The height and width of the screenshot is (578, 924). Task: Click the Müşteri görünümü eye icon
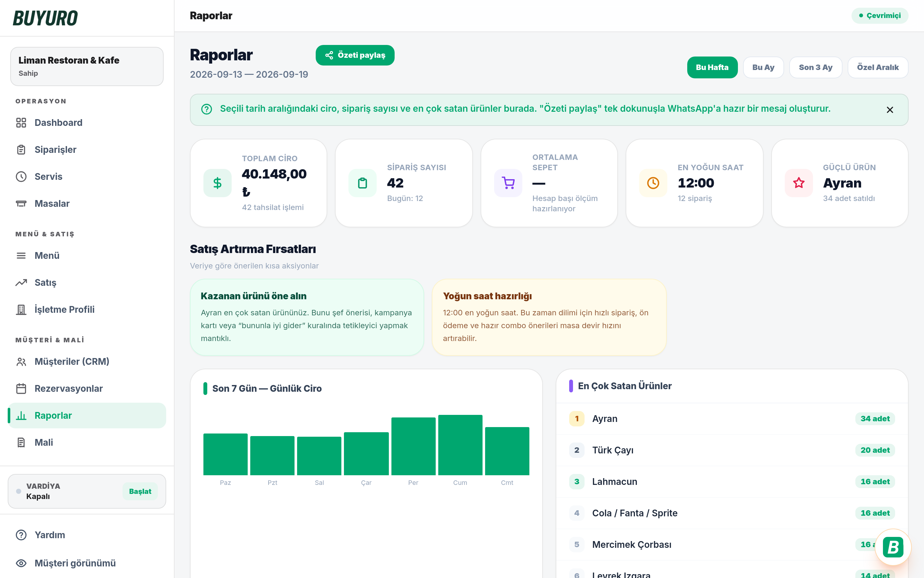click(21, 563)
